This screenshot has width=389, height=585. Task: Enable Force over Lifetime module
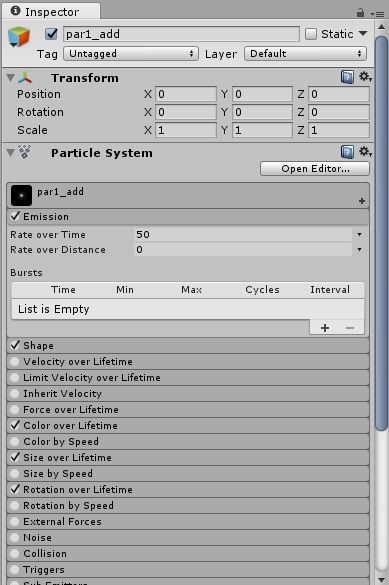pyautogui.click(x=15, y=410)
